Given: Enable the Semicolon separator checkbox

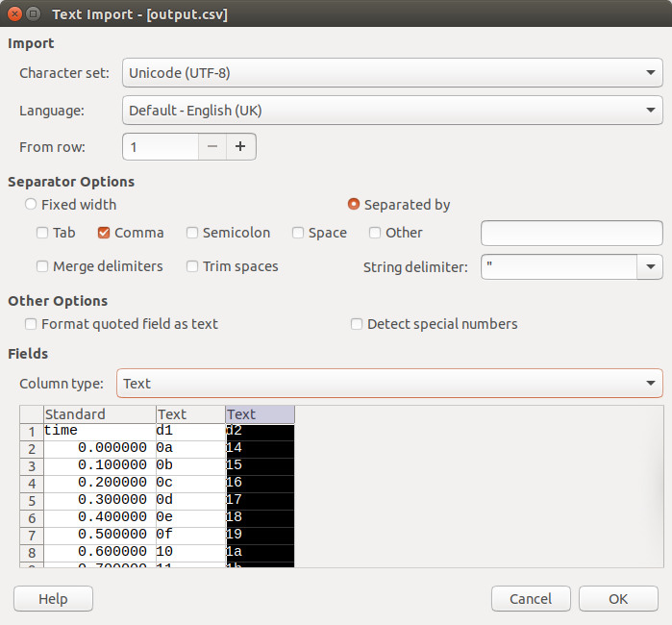Looking at the screenshot, I should pos(192,233).
